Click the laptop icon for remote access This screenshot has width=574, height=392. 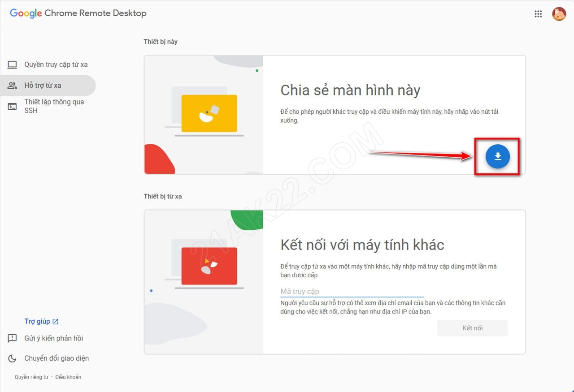point(12,65)
